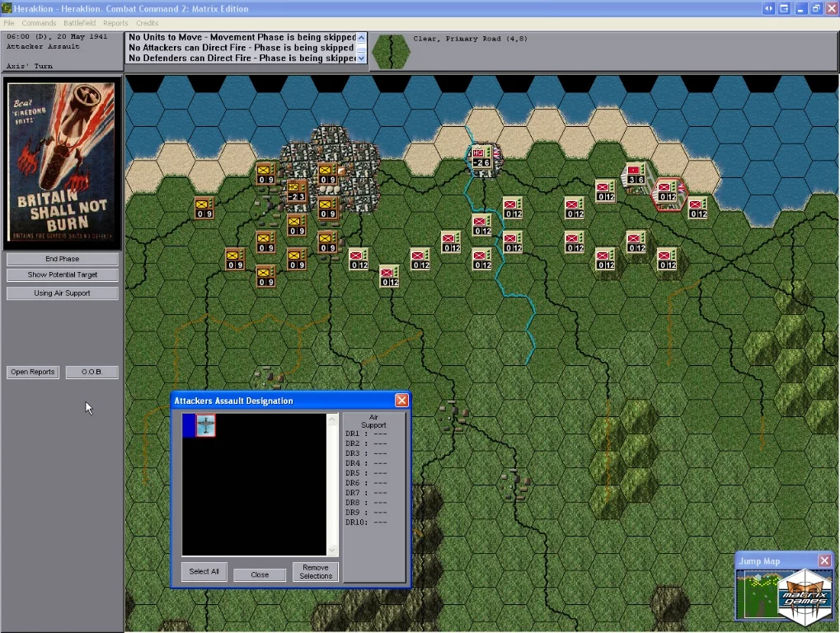Open the O.O.B. order of battle
The width and height of the screenshot is (840, 633).
92,372
